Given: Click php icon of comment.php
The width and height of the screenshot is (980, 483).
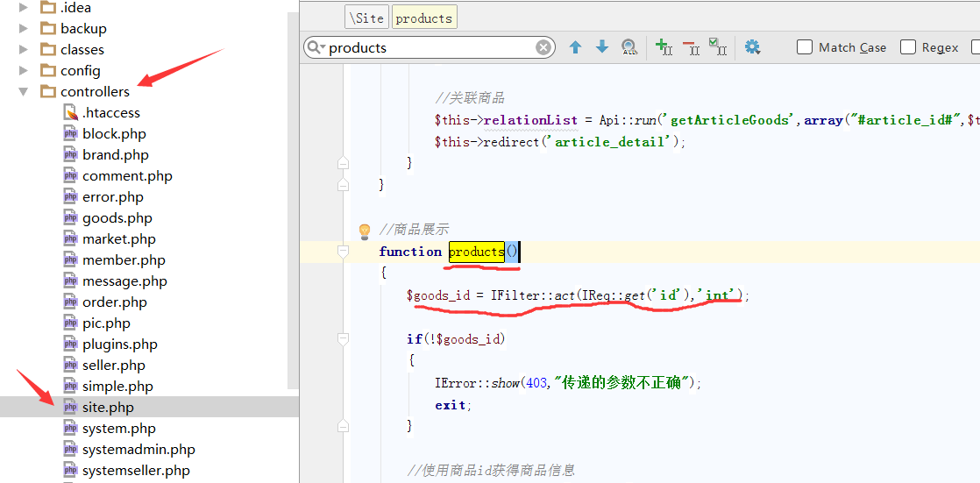Looking at the screenshot, I should (71, 175).
